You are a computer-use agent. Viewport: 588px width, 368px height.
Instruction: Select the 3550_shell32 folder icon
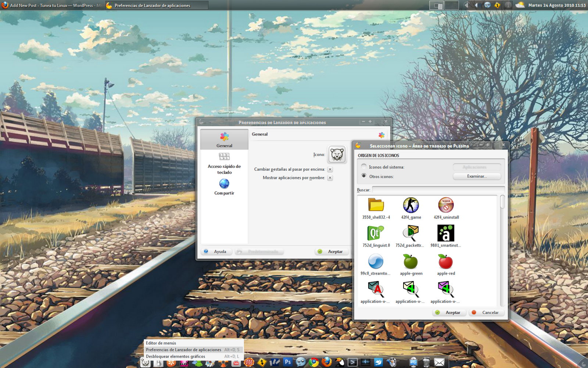point(376,205)
